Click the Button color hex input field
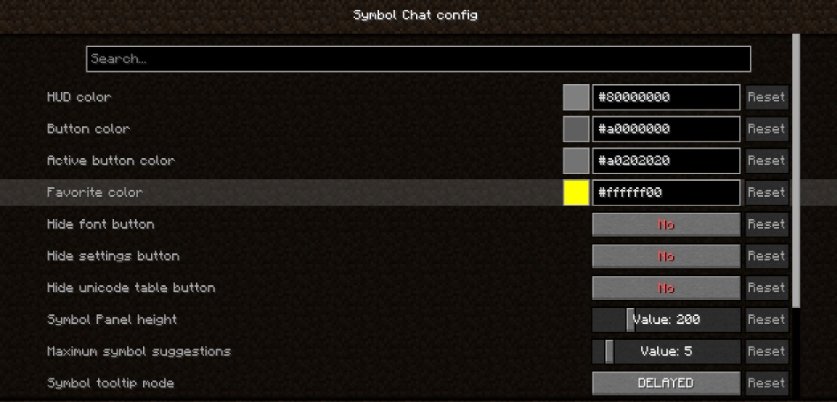This screenshot has height=402, width=837. [666, 129]
